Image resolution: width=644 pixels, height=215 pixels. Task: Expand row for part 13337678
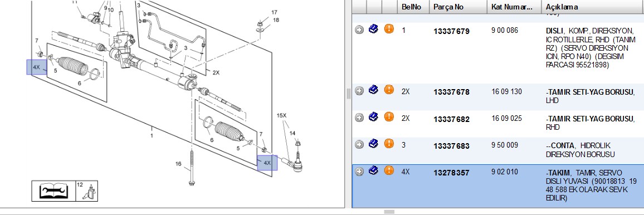[x=359, y=91]
